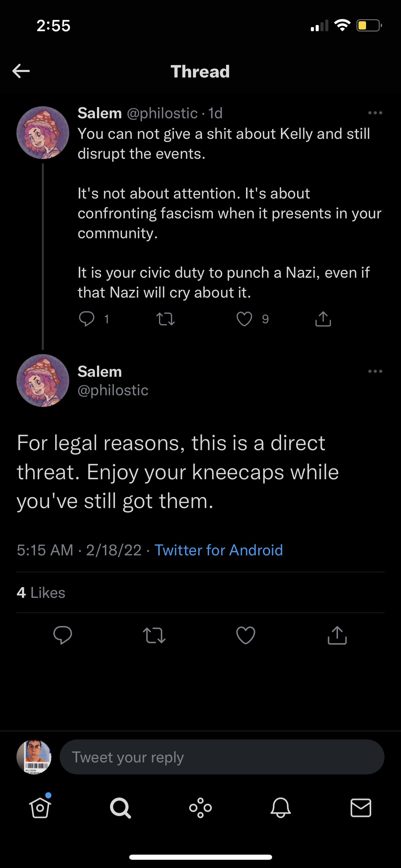Retweet the first tweet about confronting fascism
The height and width of the screenshot is (868, 401).
click(166, 319)
